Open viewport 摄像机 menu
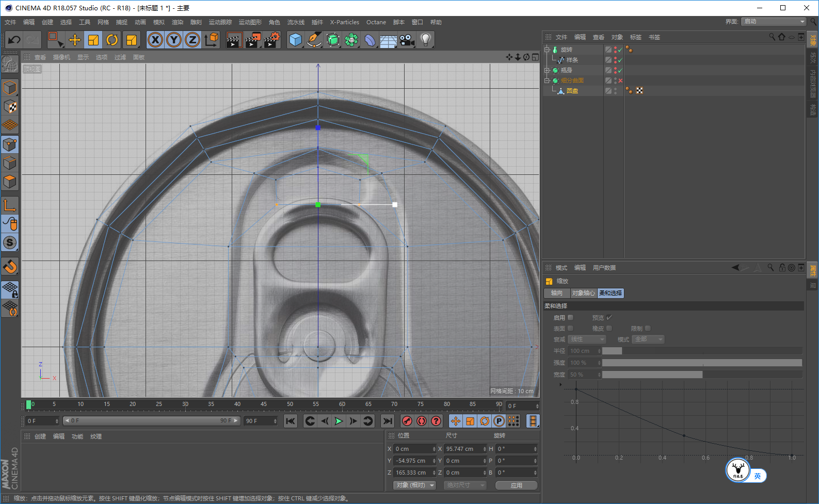Viewport: 819px width, 504px height. coord(61,57)
